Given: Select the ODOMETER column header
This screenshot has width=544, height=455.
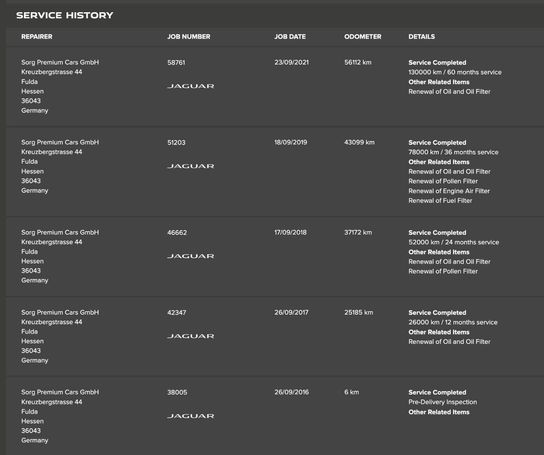Looking at the screenshot, I should coord(363,36).
